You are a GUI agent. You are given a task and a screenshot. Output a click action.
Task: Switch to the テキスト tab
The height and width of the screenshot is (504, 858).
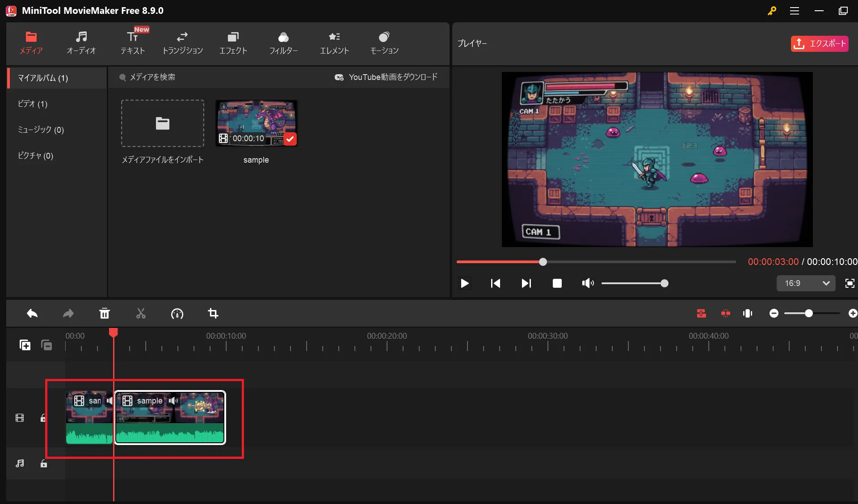coord(133,43)
